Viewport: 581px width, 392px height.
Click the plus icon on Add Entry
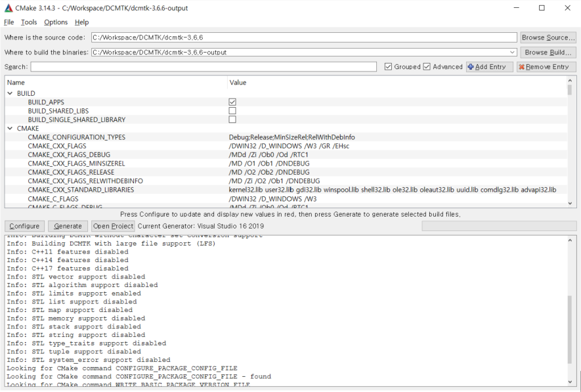click(471, 67)
